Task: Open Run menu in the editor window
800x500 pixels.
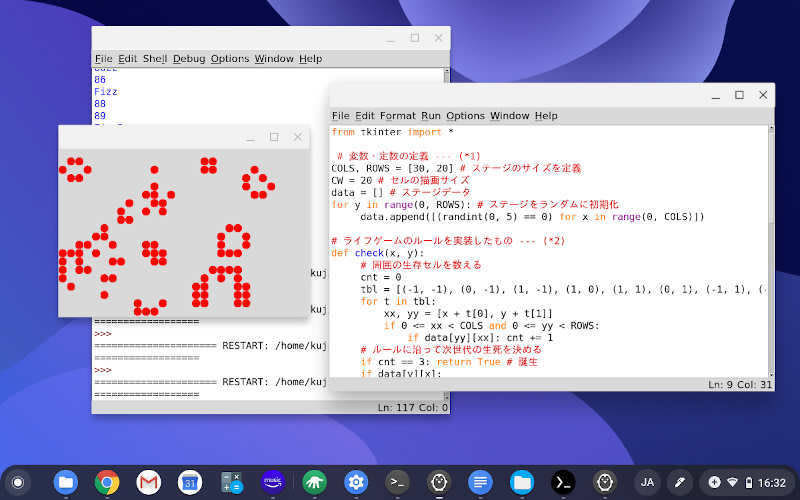Action: pyautogui.click(x=431, y=116)
